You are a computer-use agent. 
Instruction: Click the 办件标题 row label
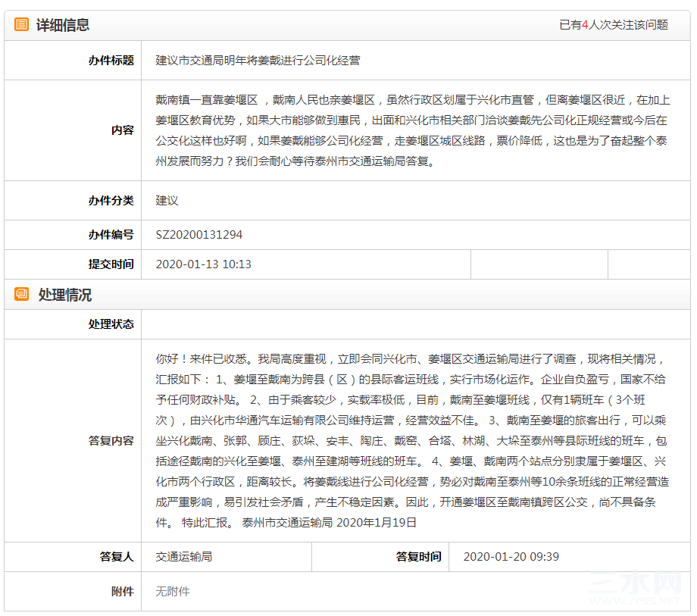(111, 61)
